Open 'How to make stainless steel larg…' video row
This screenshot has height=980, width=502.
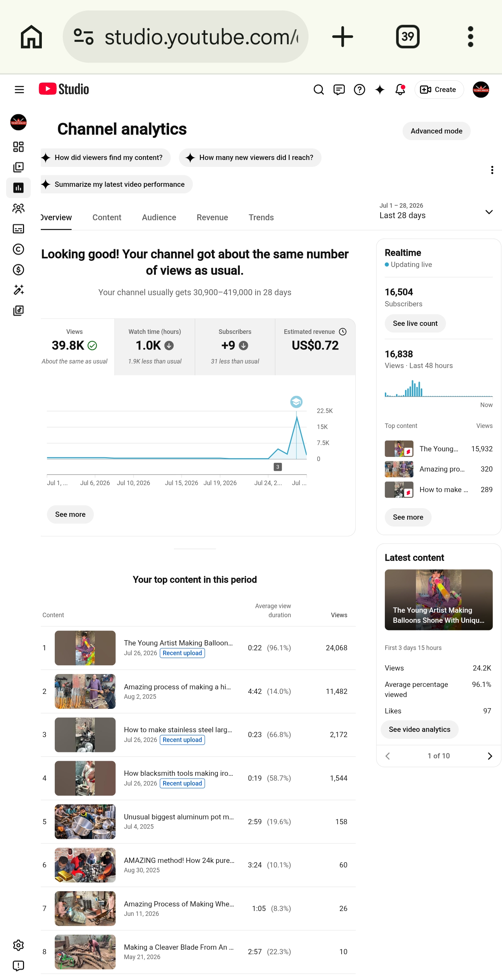pyautogui.click(x=198, y=735)
